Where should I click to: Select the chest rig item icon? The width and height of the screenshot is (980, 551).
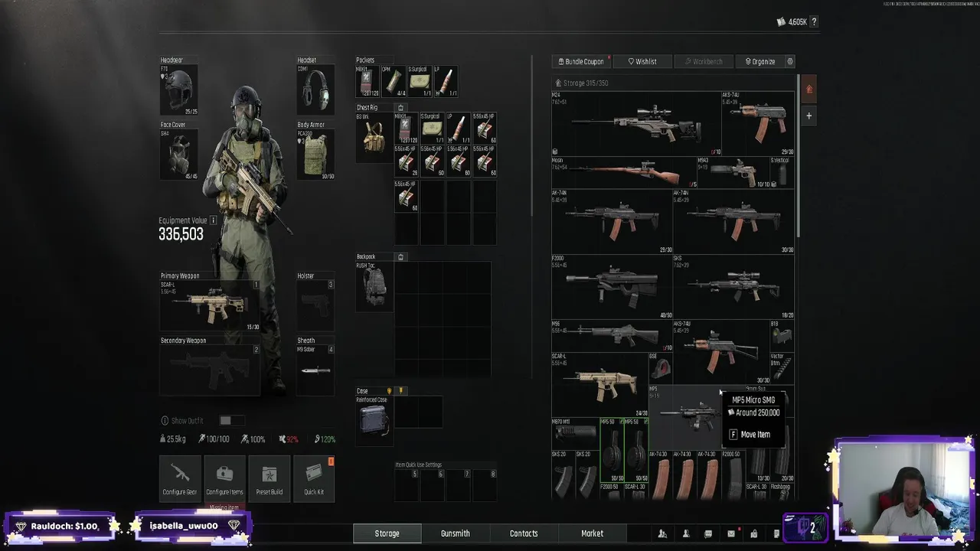374,137
